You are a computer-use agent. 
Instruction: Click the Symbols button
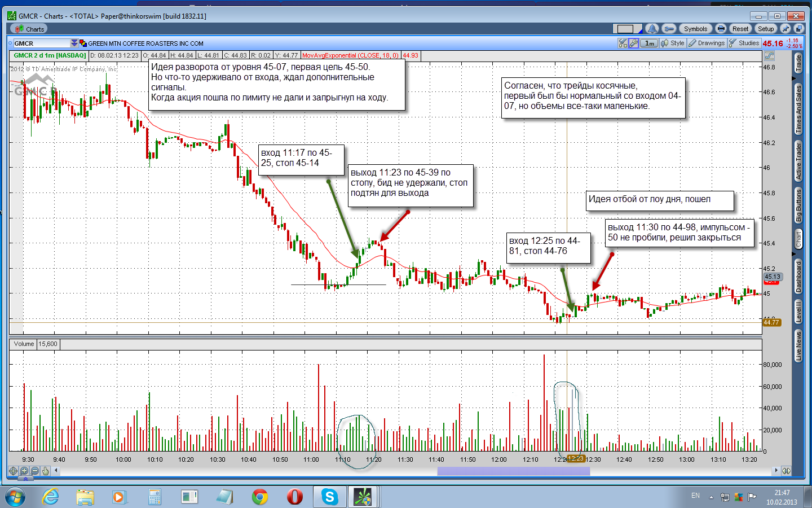coord(695,29)
